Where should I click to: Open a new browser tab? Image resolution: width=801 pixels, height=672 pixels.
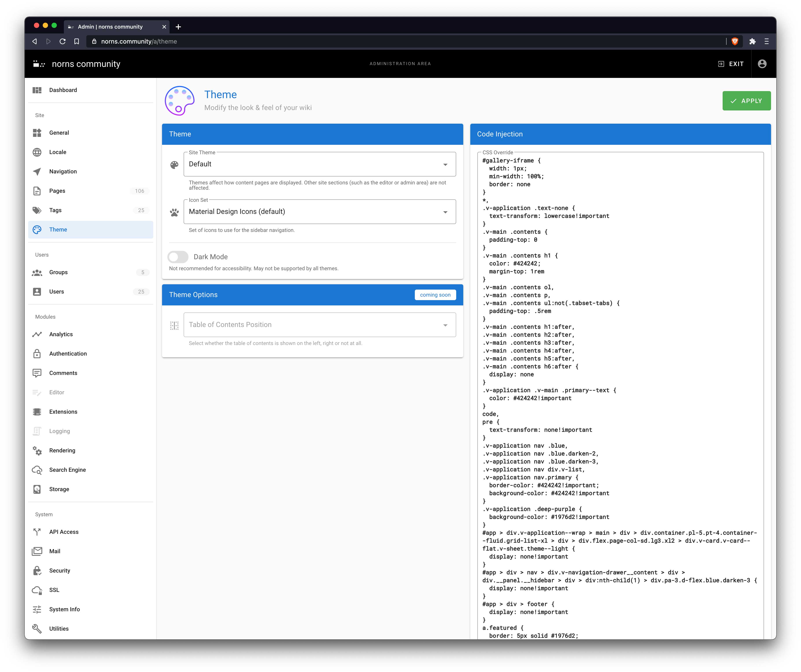[178, 27]
